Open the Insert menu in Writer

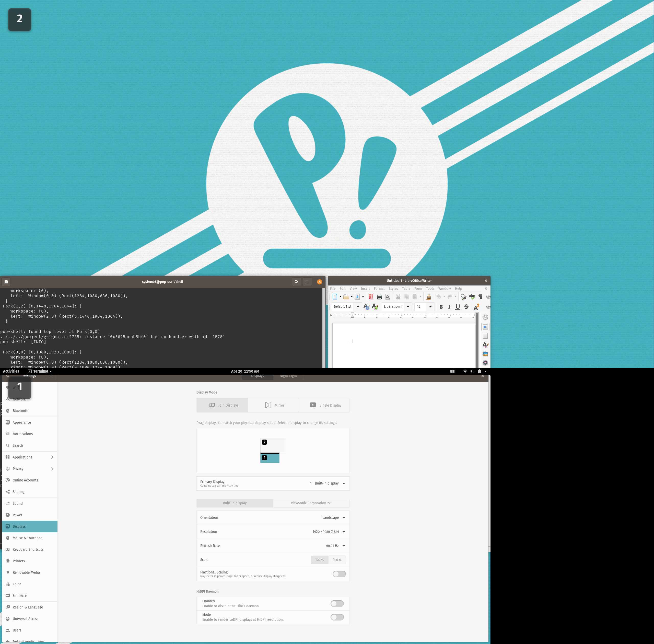tap(365, 289)
